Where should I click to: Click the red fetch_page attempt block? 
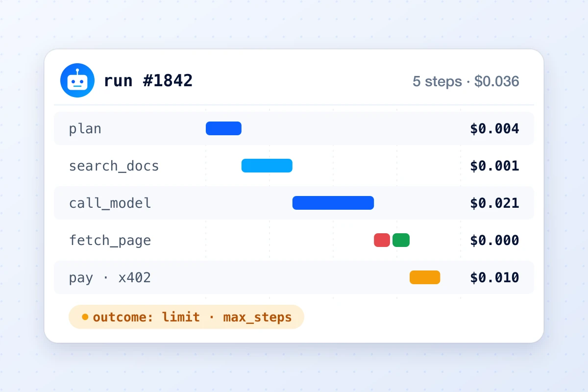382,240
